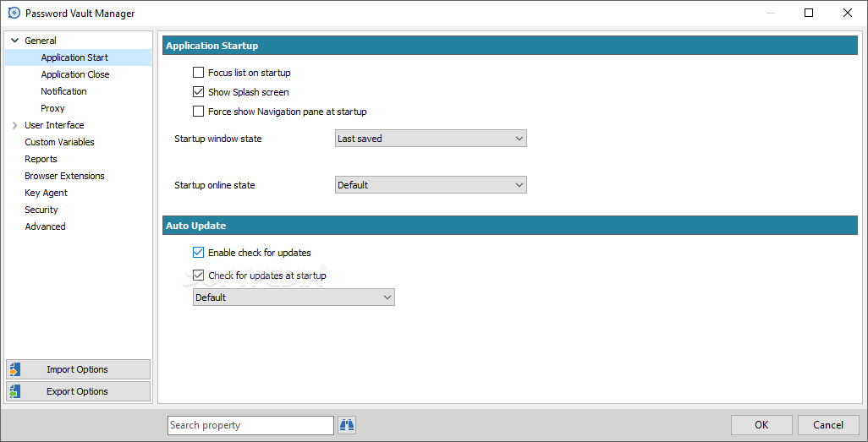The width and height of the screenshot is (868, 442).
Task: Maximize the Password Vault Manager window
Action: [809, 14]
